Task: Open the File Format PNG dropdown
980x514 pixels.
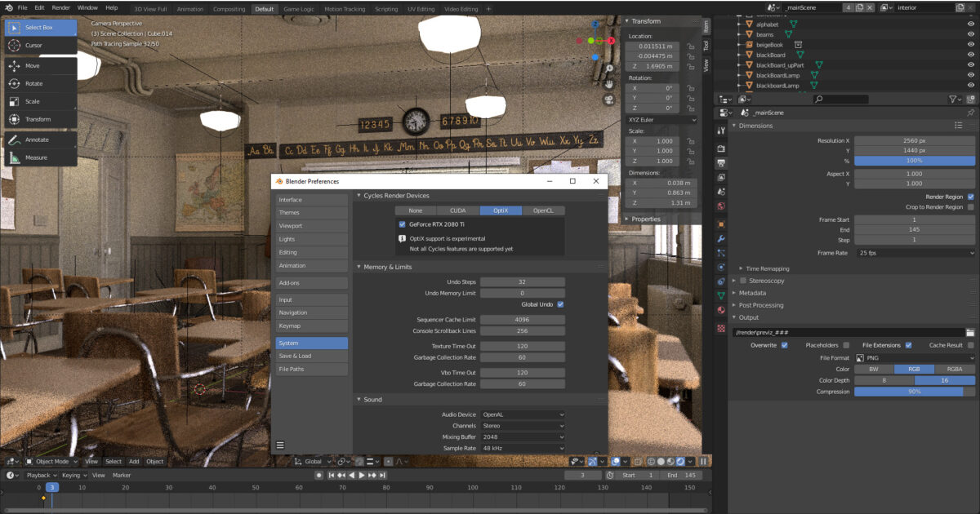Action: [915, 357]
